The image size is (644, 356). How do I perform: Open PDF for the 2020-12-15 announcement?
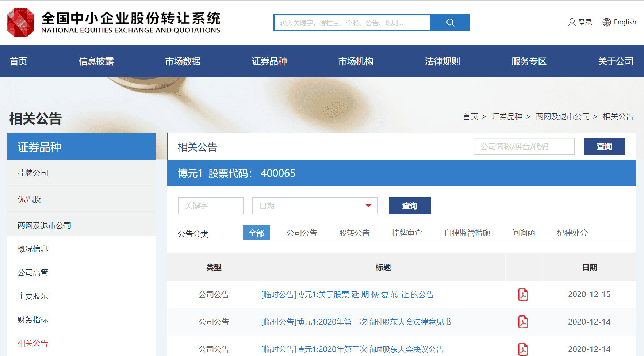tap(523, 294)
